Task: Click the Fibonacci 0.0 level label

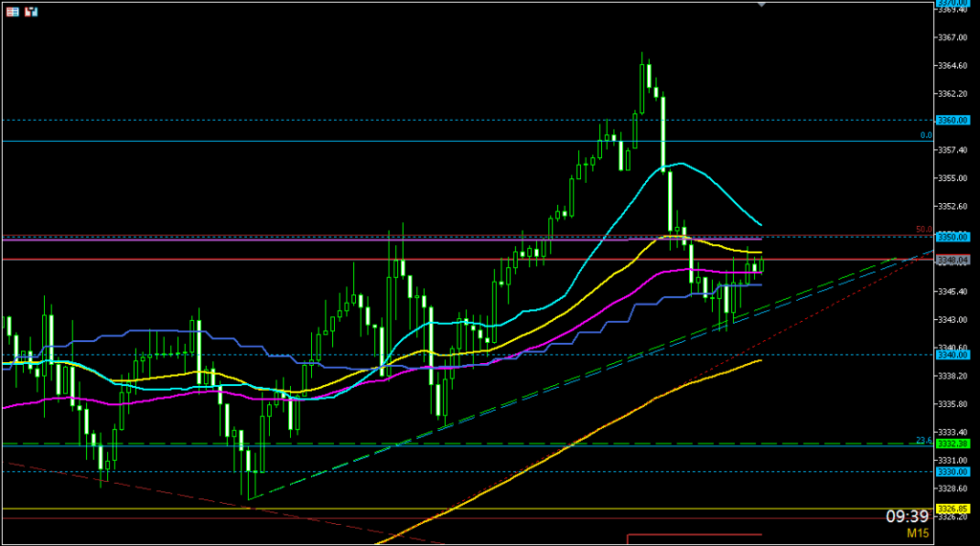Action: coord(925,135)
